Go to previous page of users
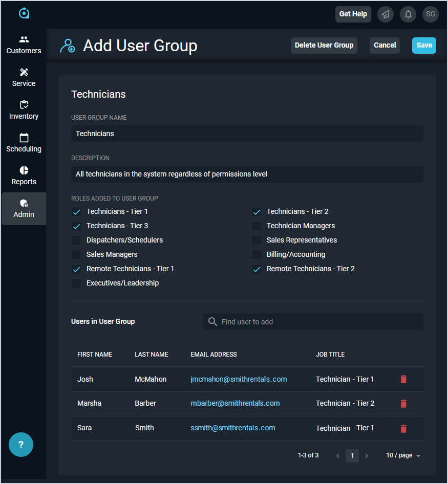448x484 pixels. click(338, 456)
